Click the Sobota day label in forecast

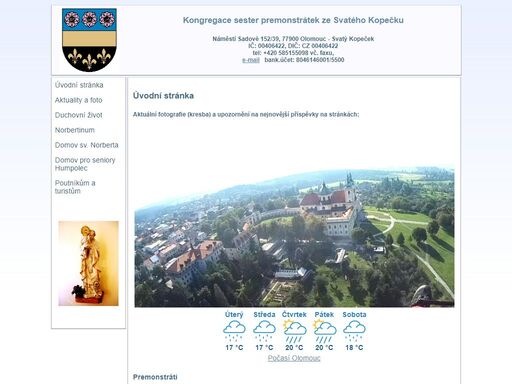tap(354, 314)
